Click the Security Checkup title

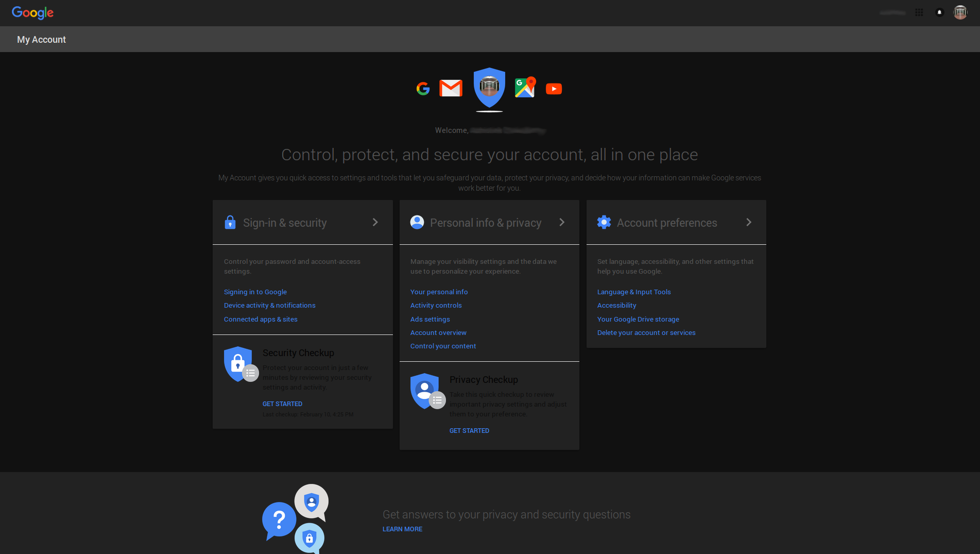pyautogui.click(x=298, y=352)
